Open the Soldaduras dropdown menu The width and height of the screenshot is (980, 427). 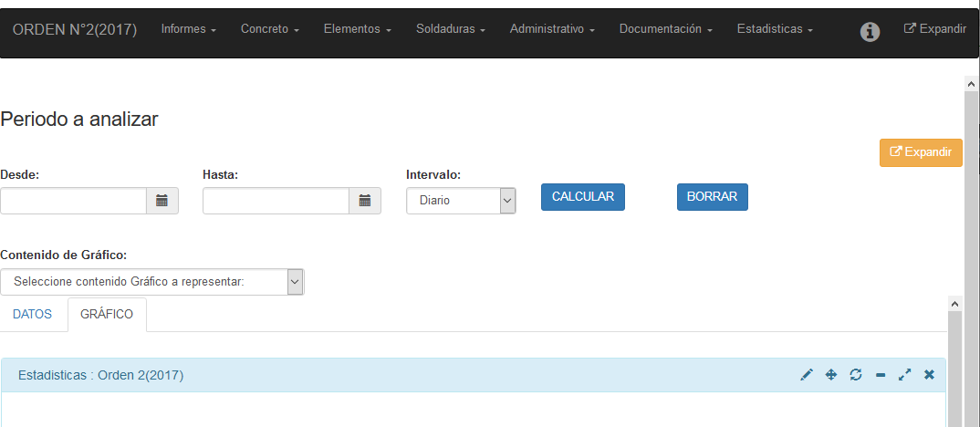[x=450, y=30]
